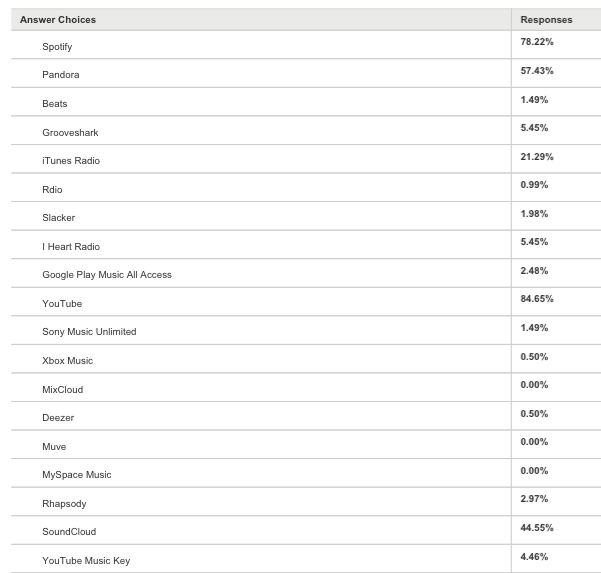Image resolution: width=601 pixels, height=573 pixels.
Task: Click on the Beats row label
Action: tap(55, 104)
